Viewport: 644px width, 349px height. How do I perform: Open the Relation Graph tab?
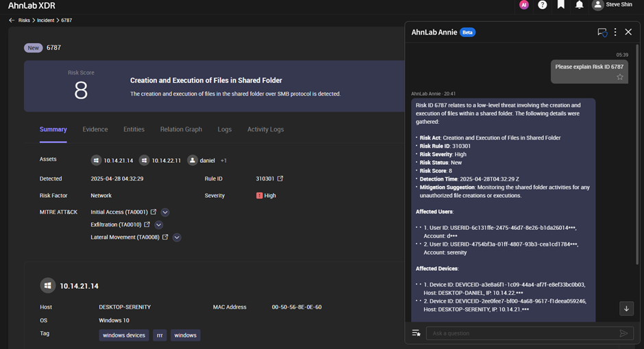[x=181, y=129]
